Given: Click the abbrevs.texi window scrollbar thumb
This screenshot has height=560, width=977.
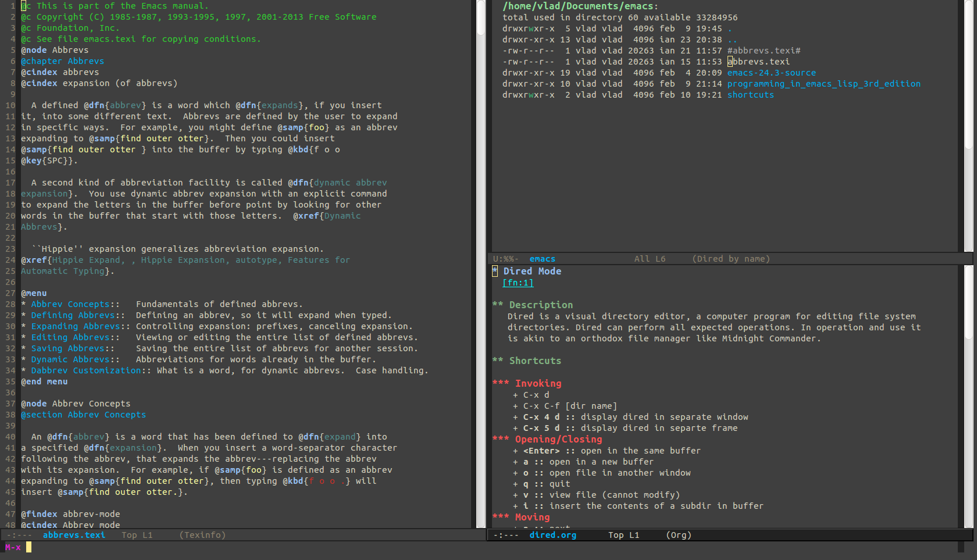Looking at the screenshot, I should [x=481, y=17].
